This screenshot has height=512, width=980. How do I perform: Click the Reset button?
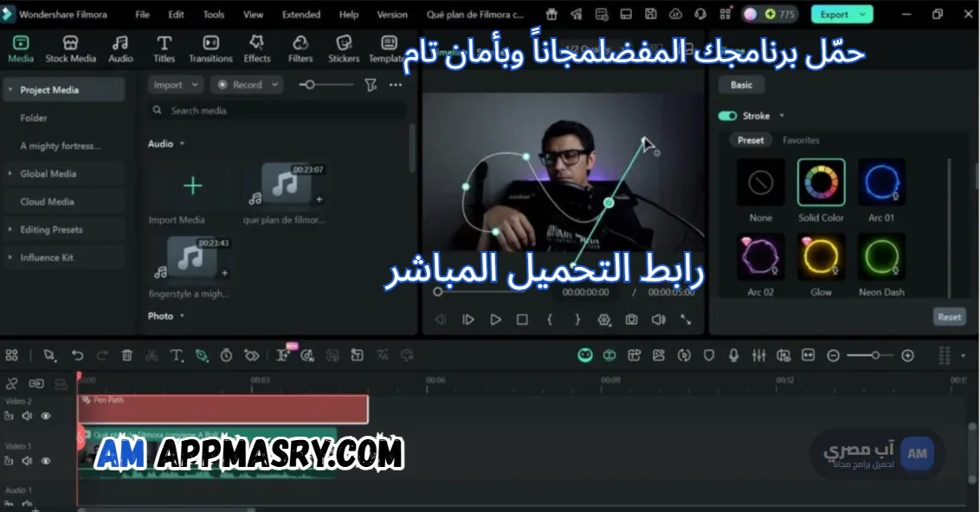point(950,317)
